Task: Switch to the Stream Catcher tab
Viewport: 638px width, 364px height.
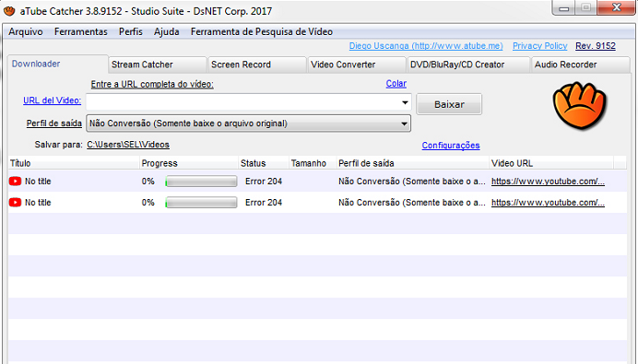Action: click(158, 65)
